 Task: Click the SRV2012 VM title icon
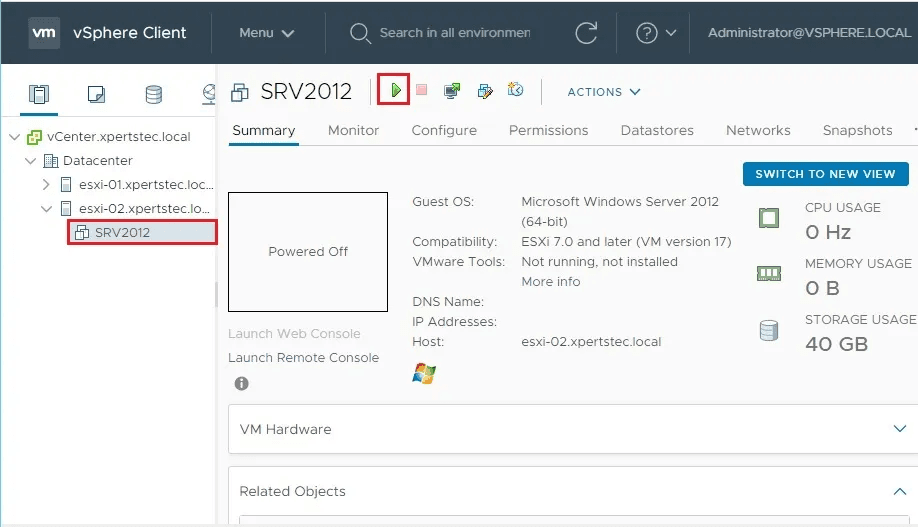coord(239,93)
